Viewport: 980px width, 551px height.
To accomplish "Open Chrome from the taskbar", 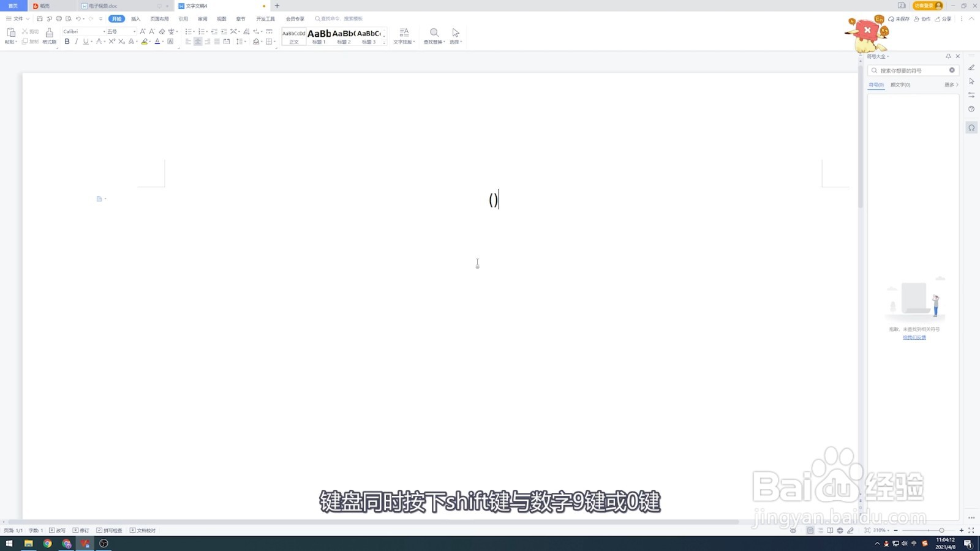I will [x=47, y=543].
